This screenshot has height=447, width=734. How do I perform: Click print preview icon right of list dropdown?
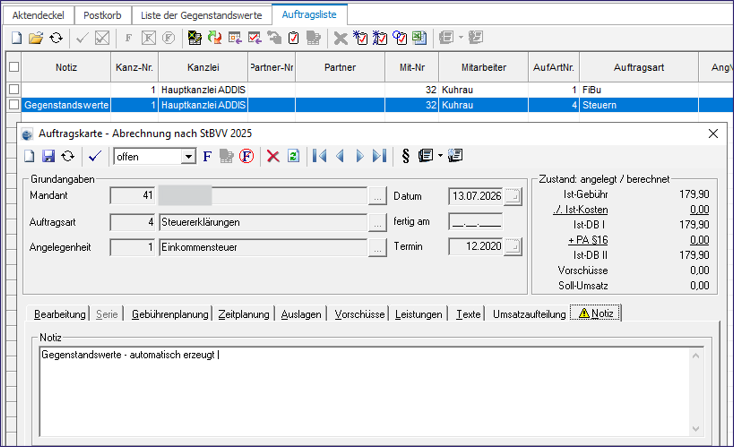[x=455, y=155]
